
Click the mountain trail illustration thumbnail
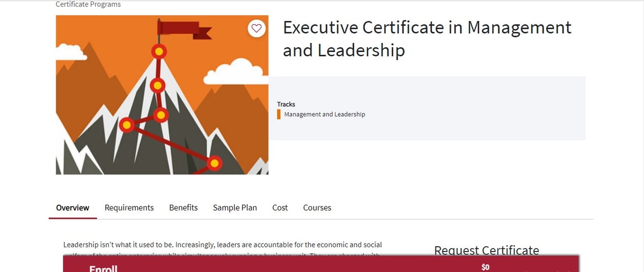[x=162, y=95]
